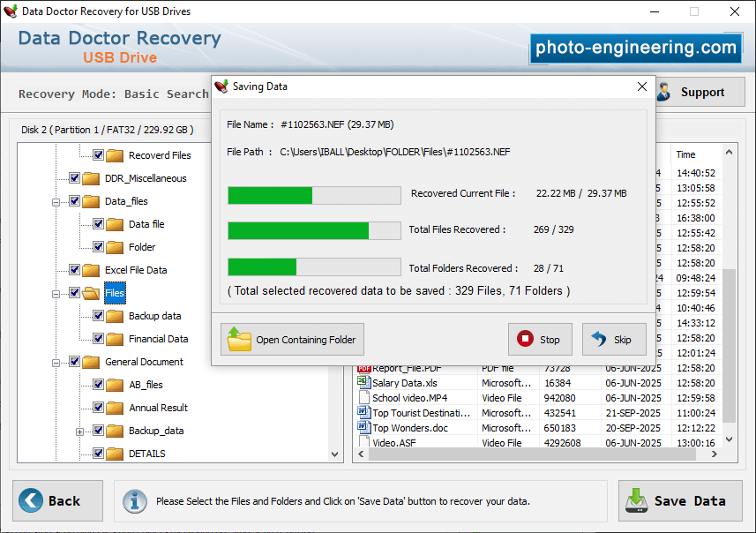Uncheck the Recoverd Files checkbox
The width and height of the screenshot is (756, 533).
[98, 155]
